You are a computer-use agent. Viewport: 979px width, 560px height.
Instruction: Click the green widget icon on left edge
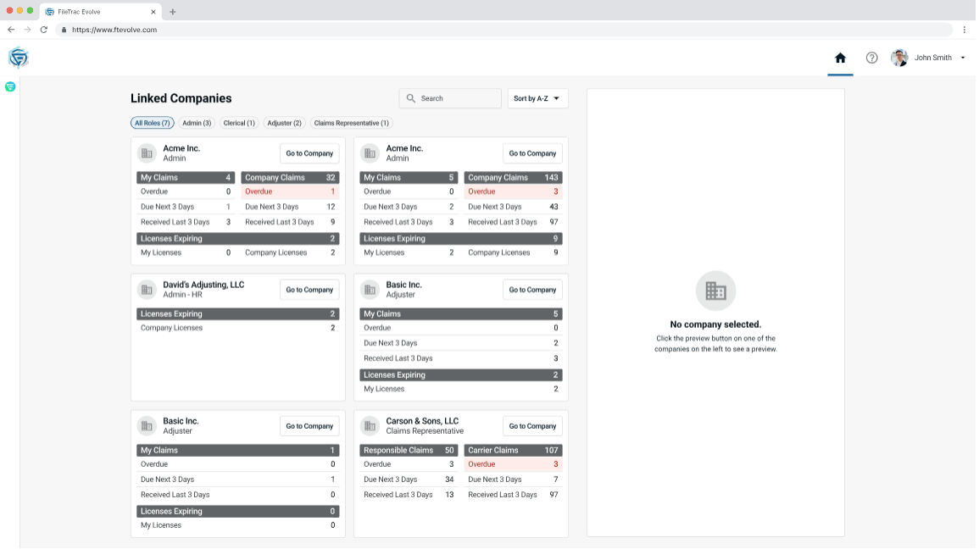point(9,86)
